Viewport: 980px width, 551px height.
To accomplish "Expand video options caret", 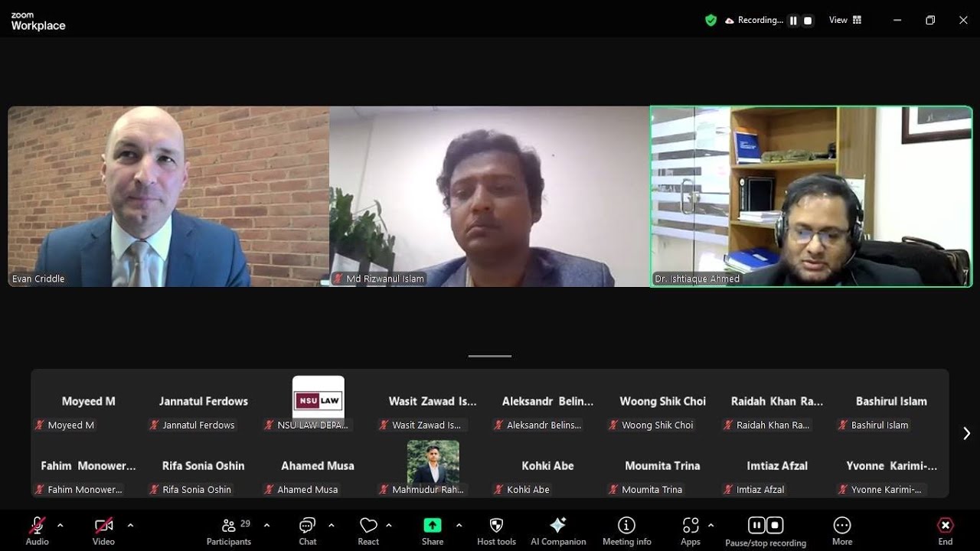I will [130, 525].
